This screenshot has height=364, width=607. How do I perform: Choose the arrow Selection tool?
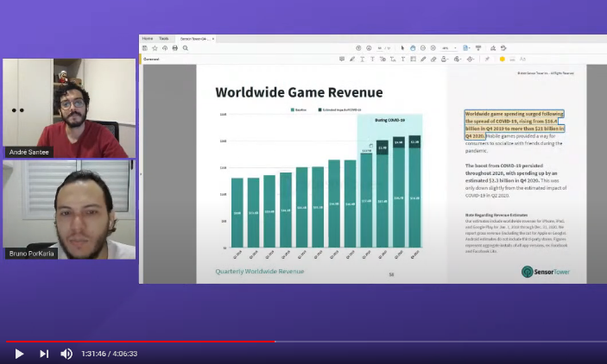[x=402, y=48]
